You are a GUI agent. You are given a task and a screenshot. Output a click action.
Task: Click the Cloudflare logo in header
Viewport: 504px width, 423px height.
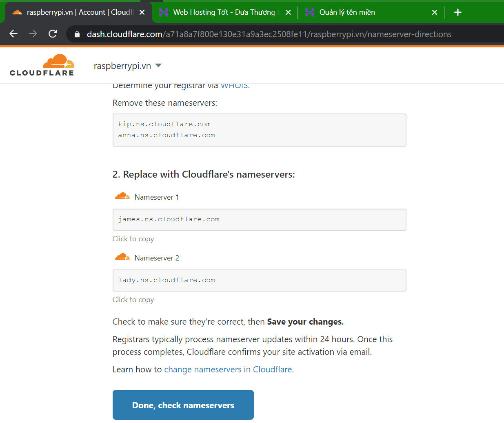point(42,65)
